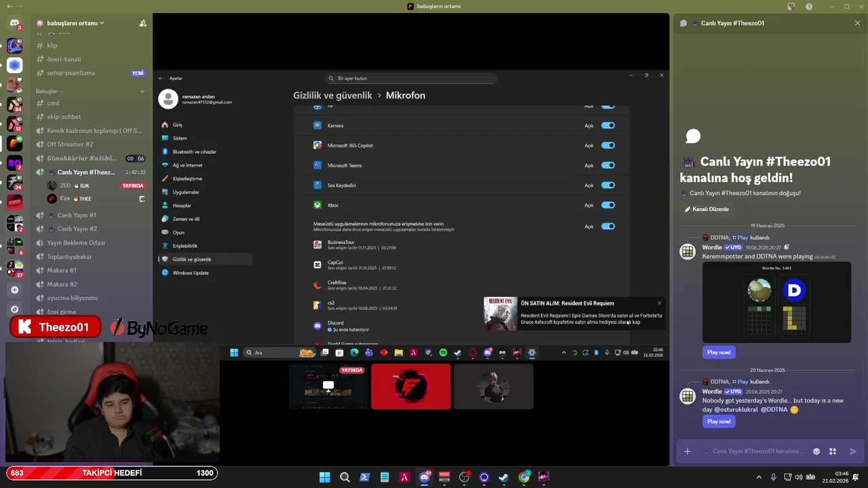Viewport: 868px width, 488px height.
Task: Join the Makara #1 voice channel
Action: (92, 270)
